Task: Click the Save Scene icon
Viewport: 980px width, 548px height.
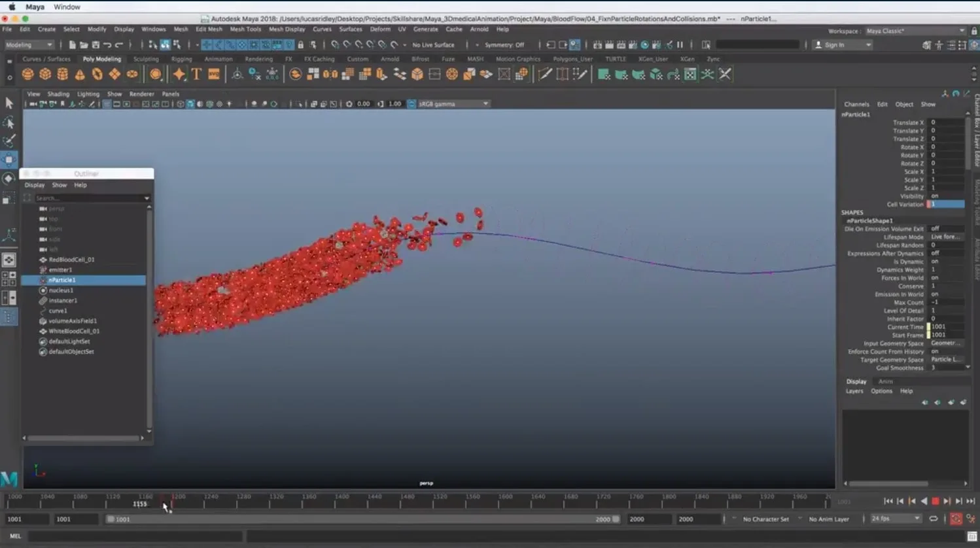Action: pos(96,44)
